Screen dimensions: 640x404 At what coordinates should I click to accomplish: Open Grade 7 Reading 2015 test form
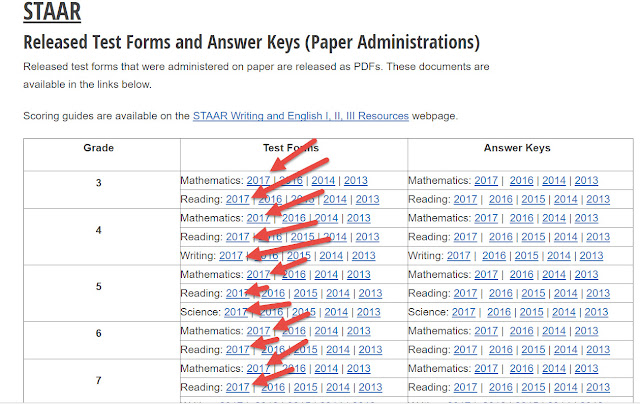click(305, 387)
